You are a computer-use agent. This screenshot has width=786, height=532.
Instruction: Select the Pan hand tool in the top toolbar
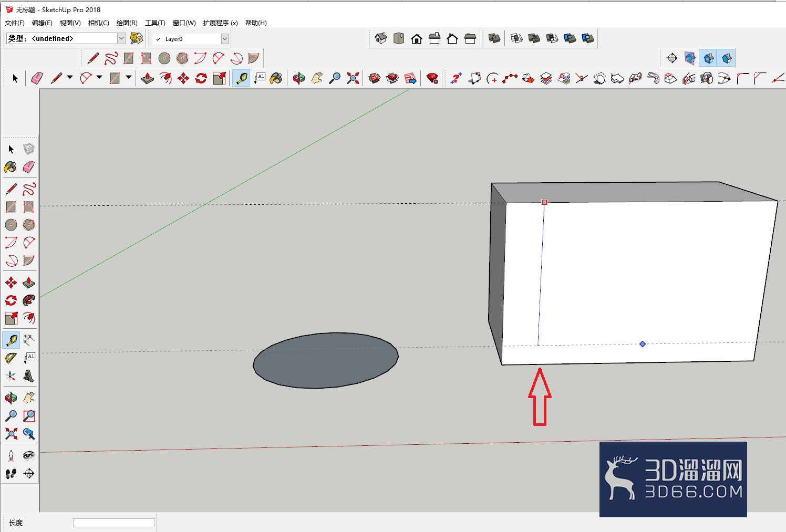click(316, 78)
